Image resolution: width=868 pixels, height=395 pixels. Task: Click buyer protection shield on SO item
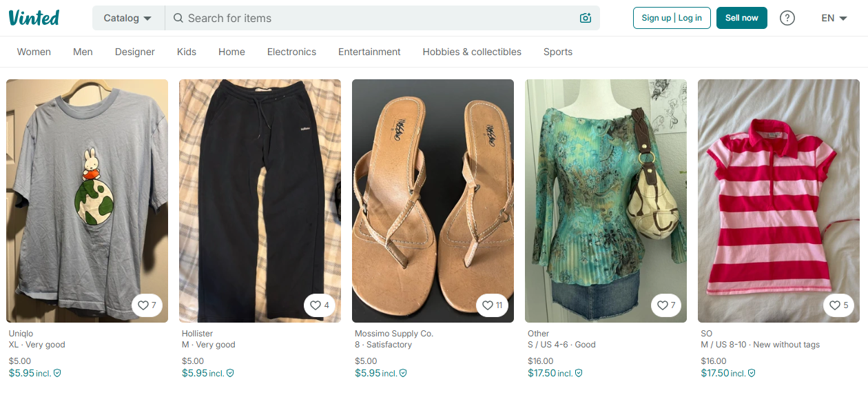(752, 373)
